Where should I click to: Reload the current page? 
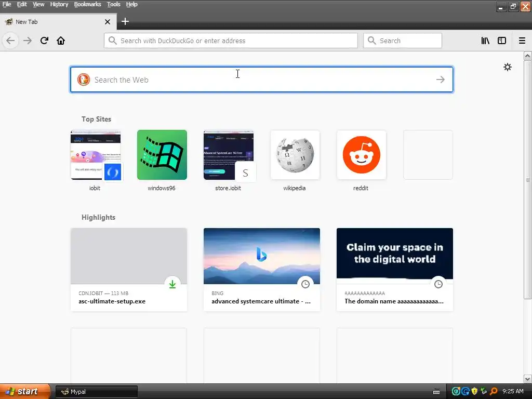pyautogui.click(x=44, y=41)
